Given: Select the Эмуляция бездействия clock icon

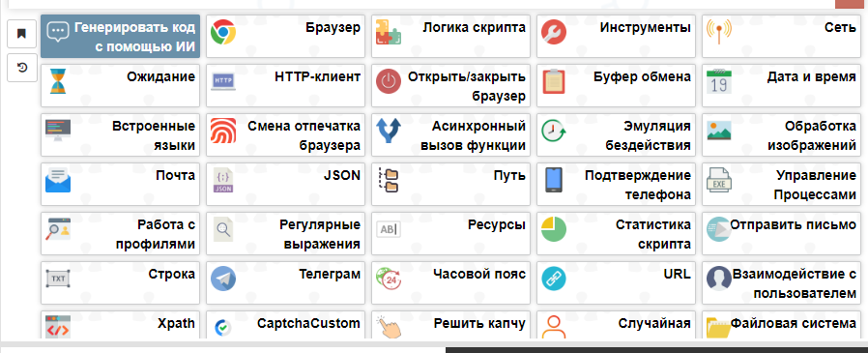Looking at the screenshot, I should point(554,131).
